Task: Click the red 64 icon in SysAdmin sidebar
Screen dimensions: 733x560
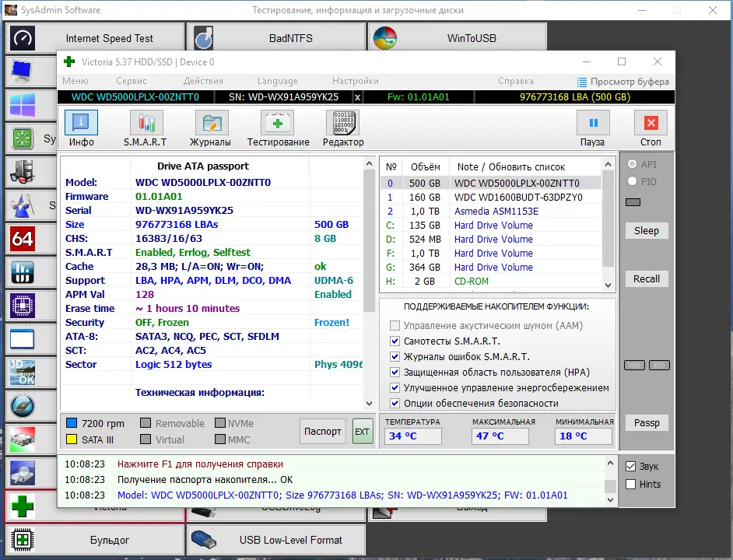Action: [x=23, y=239]
